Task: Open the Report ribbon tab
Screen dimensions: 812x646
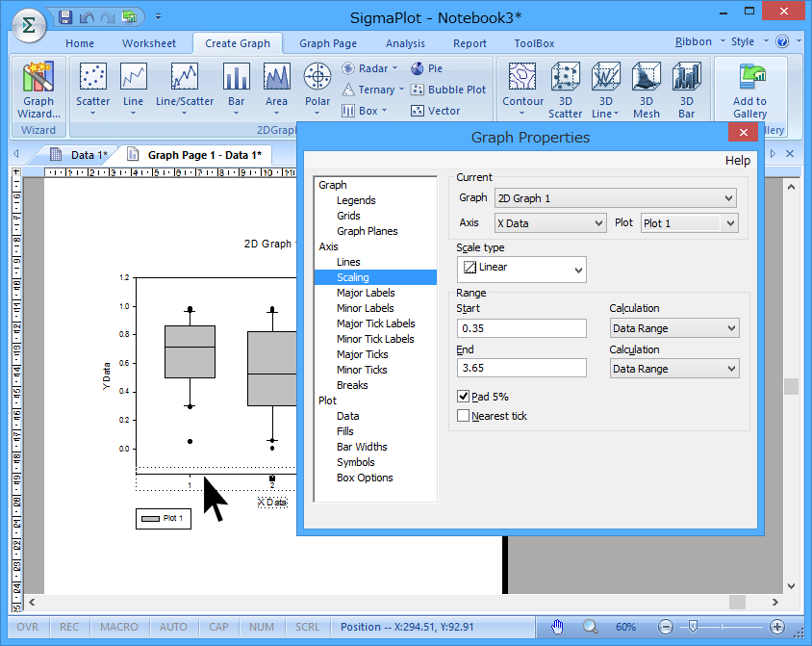Action: click(469, 43)
